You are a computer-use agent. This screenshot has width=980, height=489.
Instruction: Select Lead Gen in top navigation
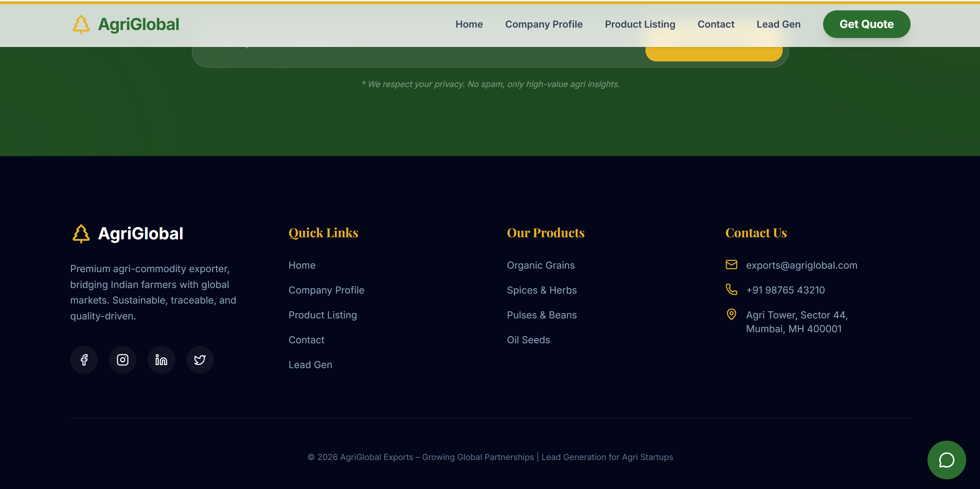[x=779, y=24]
